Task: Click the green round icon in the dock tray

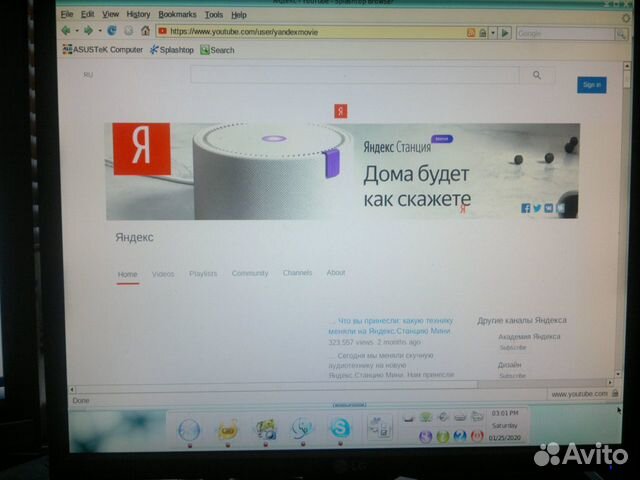Action: tap(442, 437)
